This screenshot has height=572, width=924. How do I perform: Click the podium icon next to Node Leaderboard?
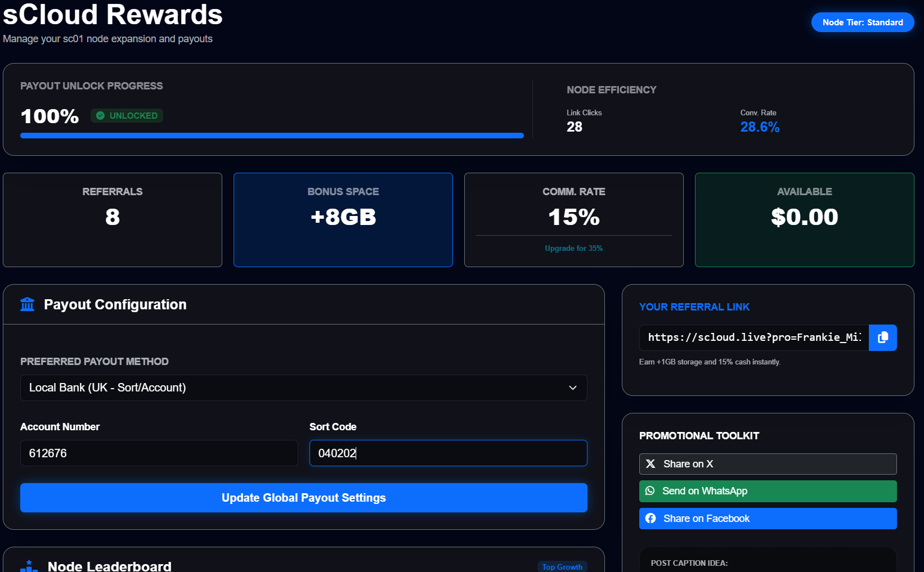(x=28, y=566)
